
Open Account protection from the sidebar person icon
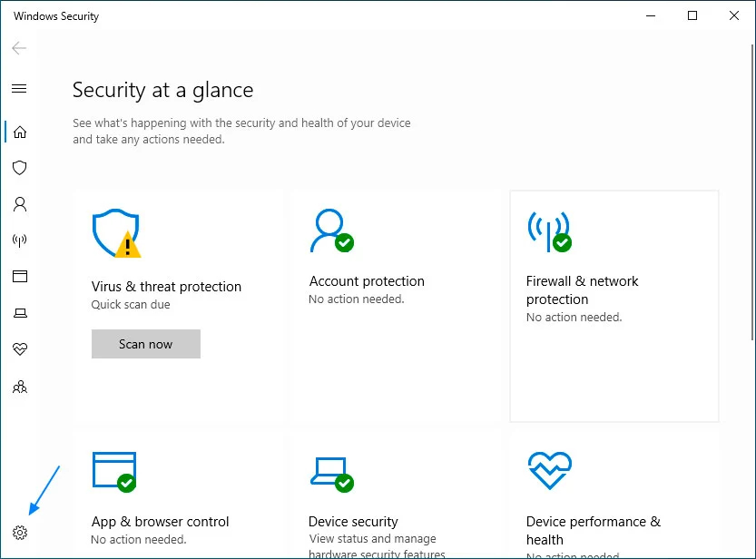(x=20, y=204)
